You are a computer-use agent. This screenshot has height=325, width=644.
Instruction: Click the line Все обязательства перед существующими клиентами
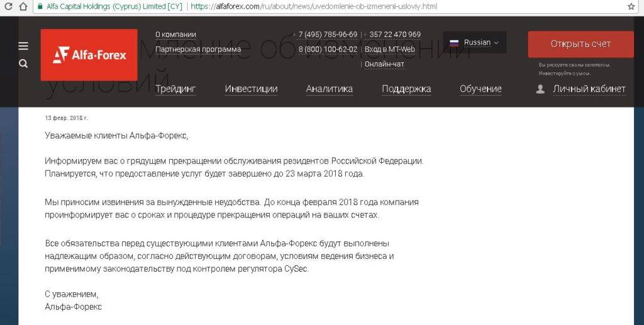217,243
